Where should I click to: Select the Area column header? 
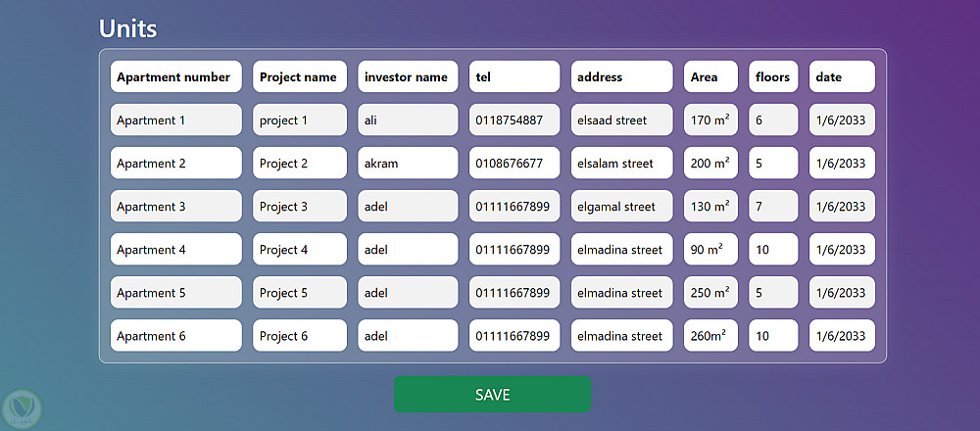pyautogui.click(x=710, y=77)
